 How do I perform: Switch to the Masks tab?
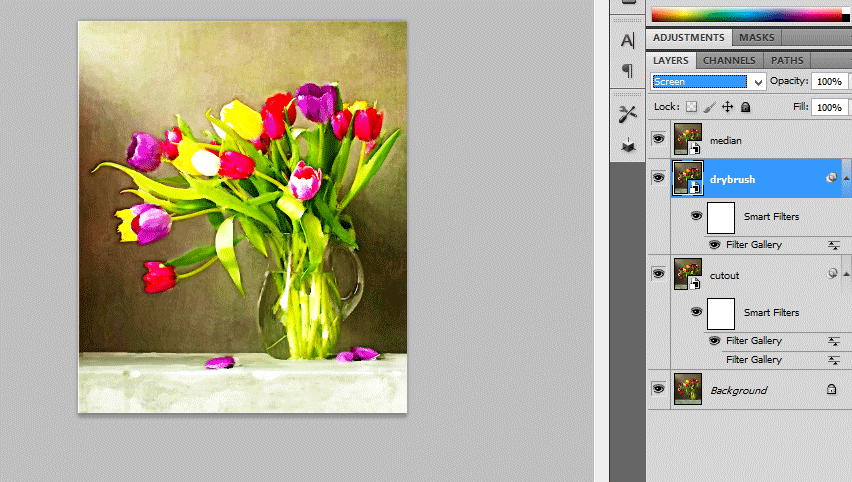click(756, 37)
